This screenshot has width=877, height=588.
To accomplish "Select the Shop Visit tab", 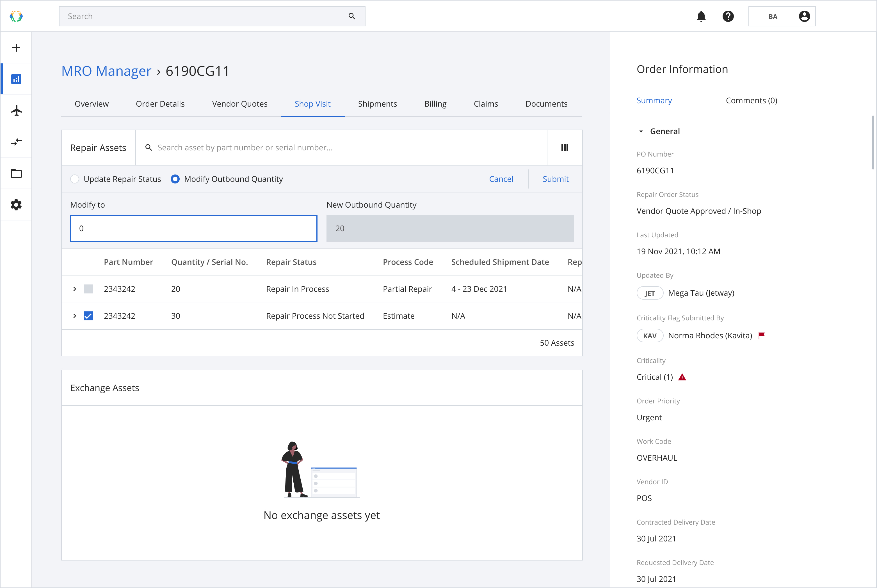I will coord(313,104).
